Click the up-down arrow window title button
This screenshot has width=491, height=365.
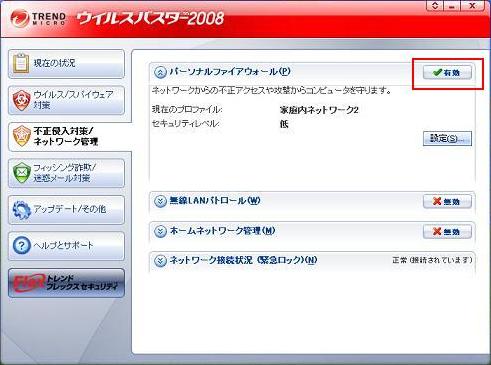click(435, 6)
